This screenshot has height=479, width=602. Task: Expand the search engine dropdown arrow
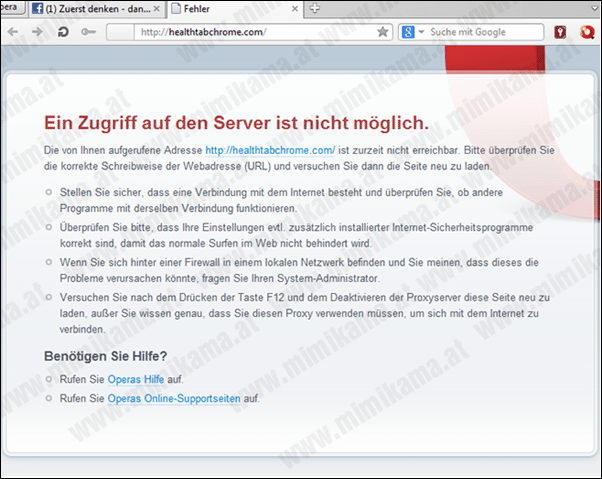[421, 32]
